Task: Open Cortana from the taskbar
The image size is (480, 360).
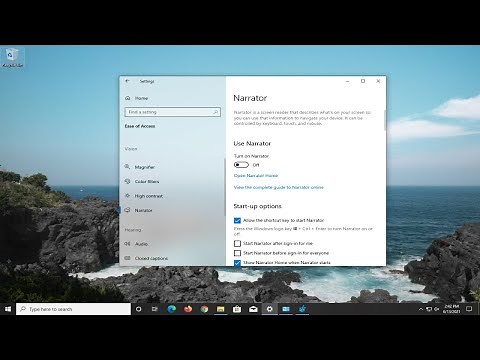Action: (139, 309)
